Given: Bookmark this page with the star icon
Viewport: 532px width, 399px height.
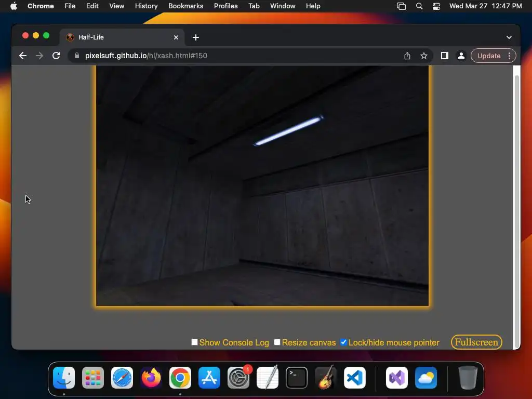Looking at the screenshot, I should [424, 56].
